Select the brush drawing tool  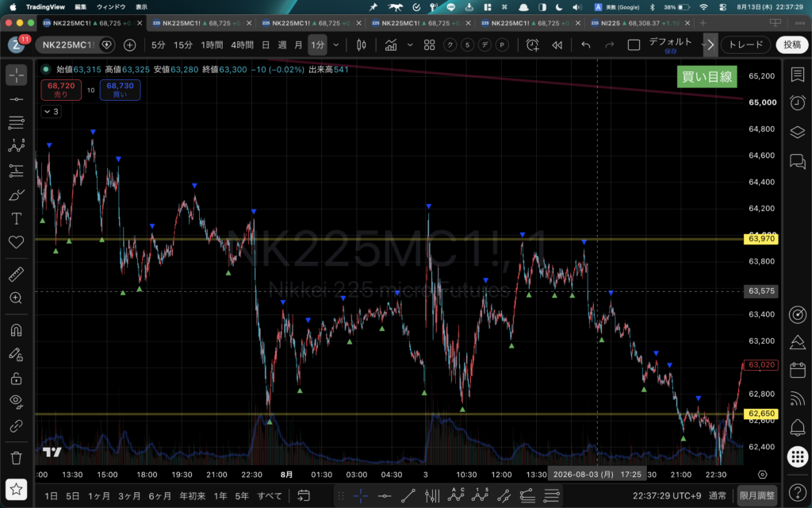[16, 195]
